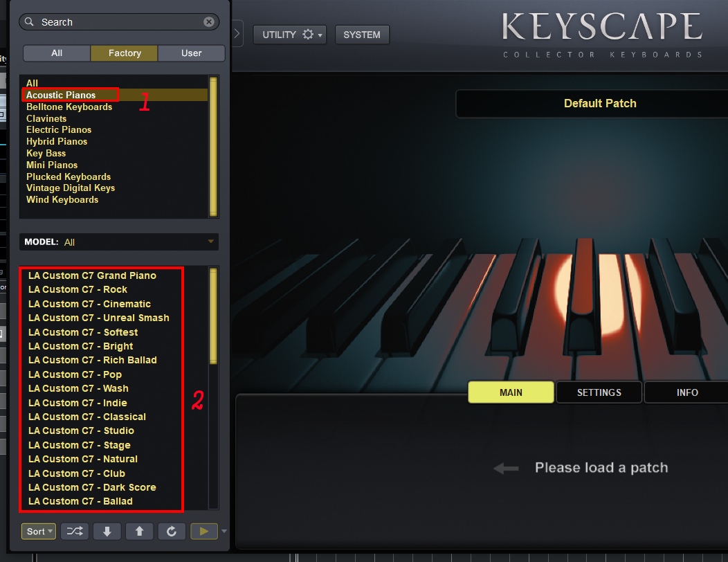This screenshot has width=728, height=562.
Task: Load LA Custom C7 - Club patch
Action: tap(77, 473)
